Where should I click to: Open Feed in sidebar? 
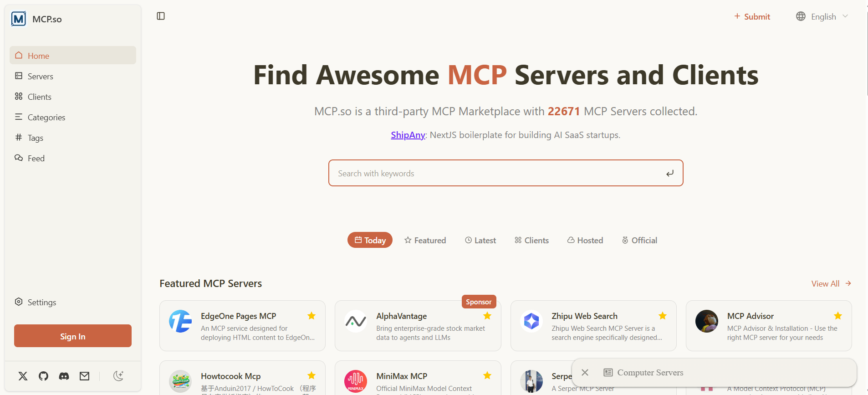pyautogui.click(x=73, y=158)
